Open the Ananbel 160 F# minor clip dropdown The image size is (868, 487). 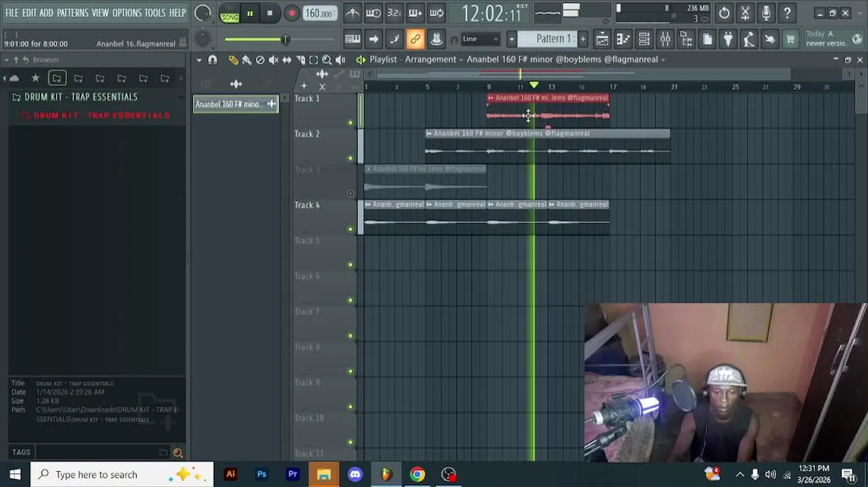click(663, 60)
